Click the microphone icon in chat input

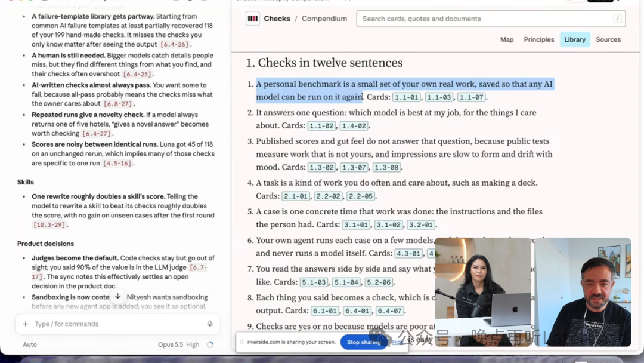tap(210, 324)
